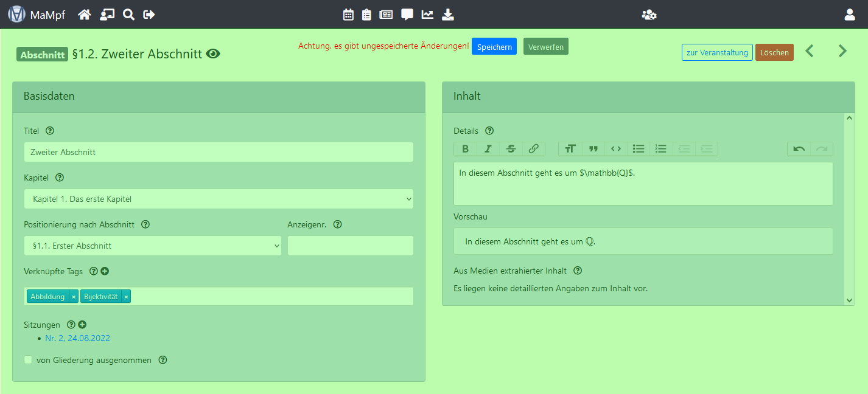The image size is (868, 394).
Task: Open the comments speech bubble icon
Action: [407, 15]
